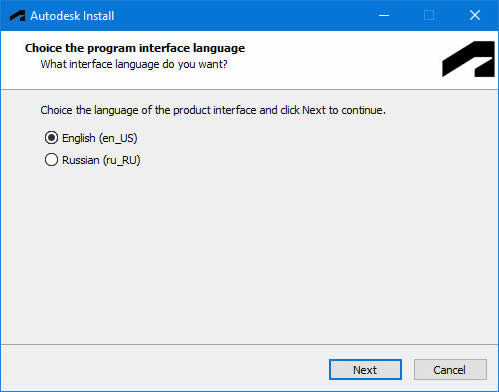Minimize the Autodesk Install window
The image size is (499, 392).
click(384, 15)
